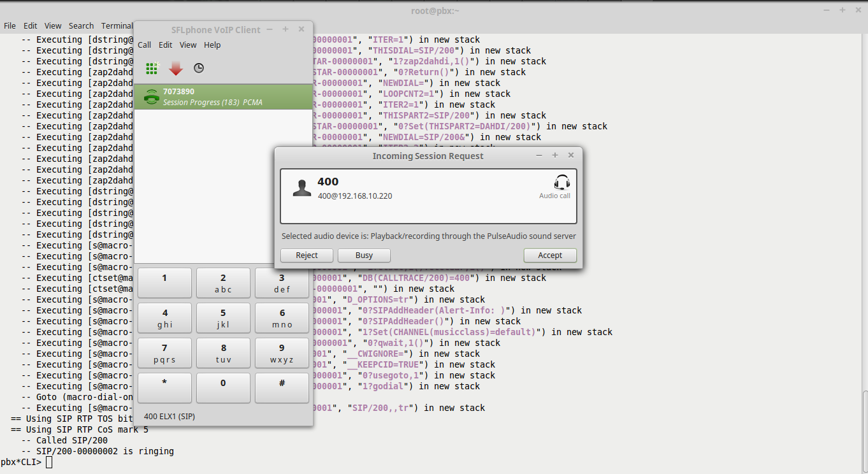Open call history with the clock icon
The width and height of the screenshot is (868, 474).
[199, 68]
